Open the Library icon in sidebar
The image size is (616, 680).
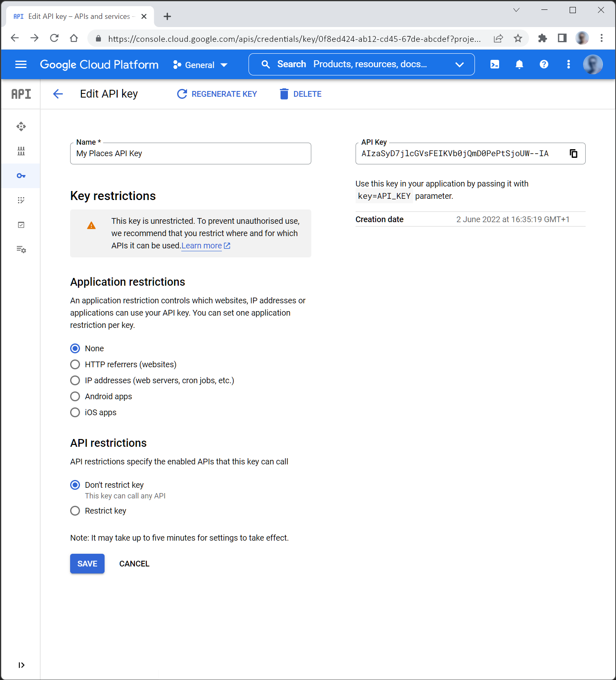click(x=21, y=151)
